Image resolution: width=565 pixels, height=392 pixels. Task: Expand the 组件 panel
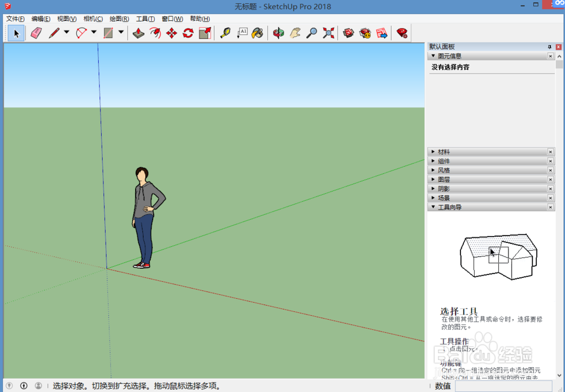tap(433, 160)
